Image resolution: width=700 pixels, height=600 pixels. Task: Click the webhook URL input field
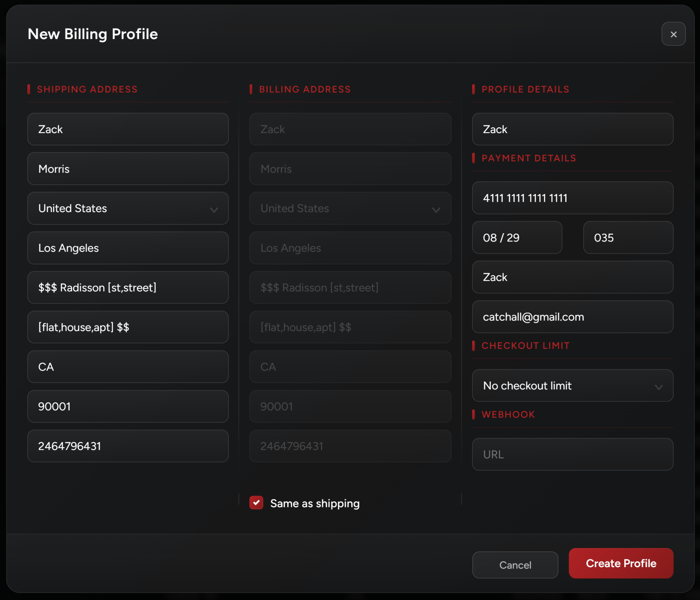[x=572, y=454]
